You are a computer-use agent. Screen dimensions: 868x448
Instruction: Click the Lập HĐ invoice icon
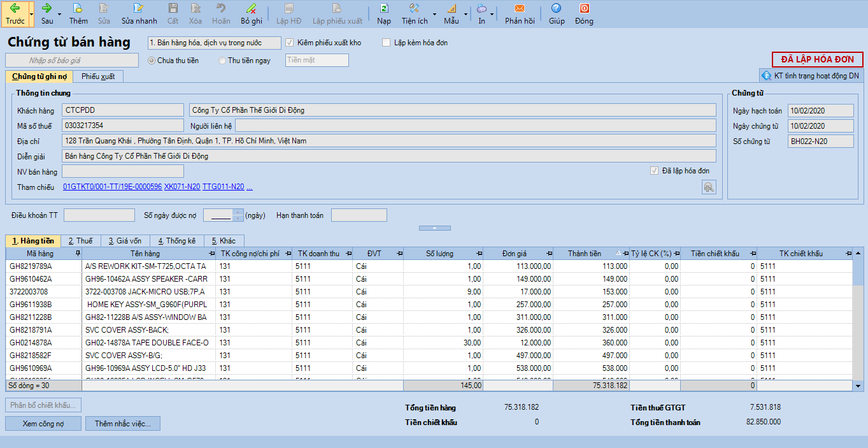click(x=289, y=13)
